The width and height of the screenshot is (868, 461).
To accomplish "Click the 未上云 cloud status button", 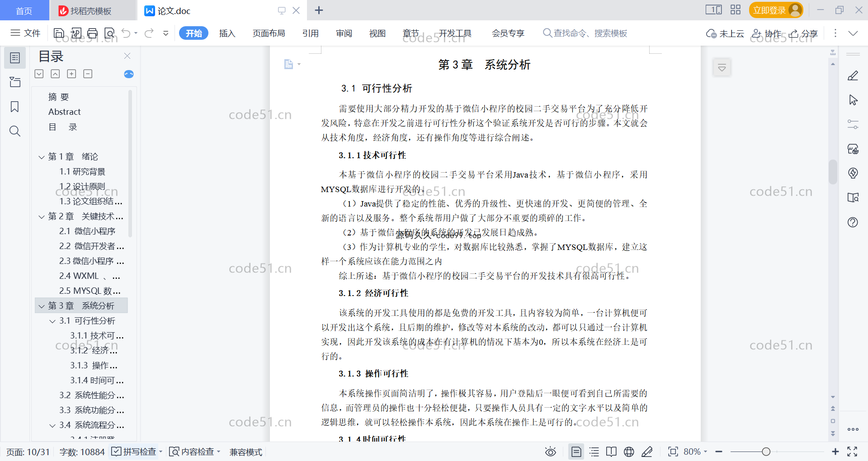I will click(x=725, y=33).
